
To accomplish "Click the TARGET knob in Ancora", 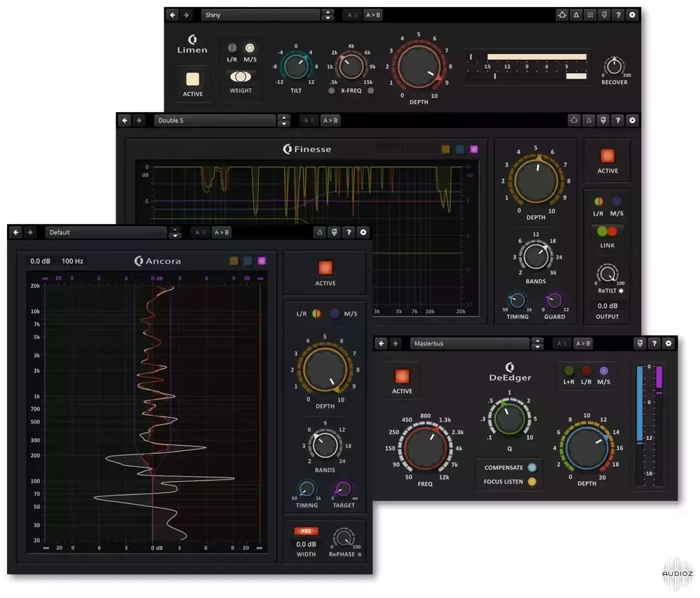I will (343, 489).
